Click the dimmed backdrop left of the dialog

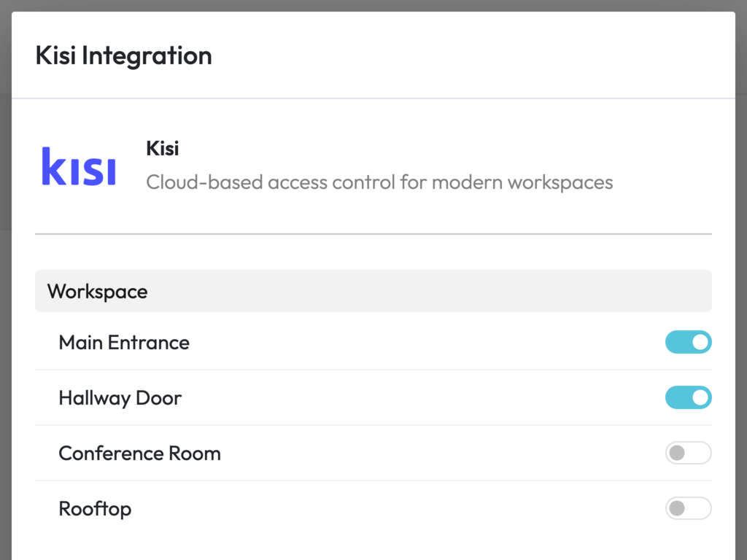[x=5, y=286]
